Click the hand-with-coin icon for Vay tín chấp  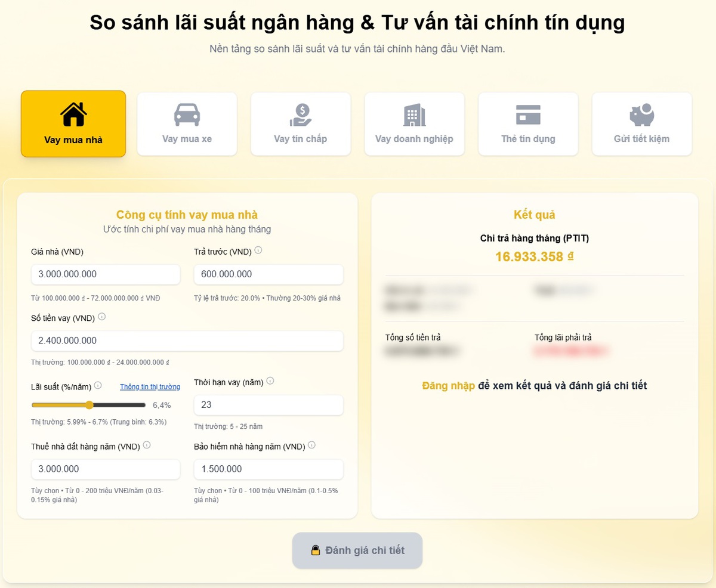[301, 114]
